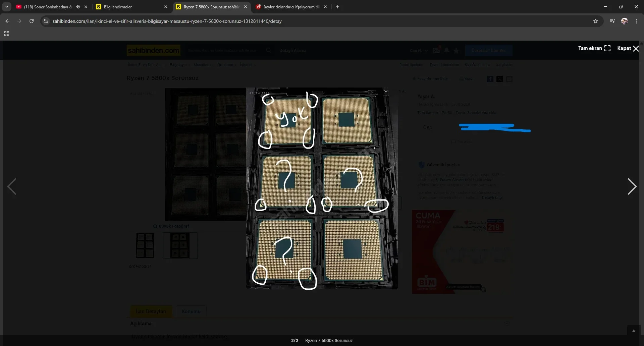
Task: Click the enlarged processor photo
Action: (322, 188)
